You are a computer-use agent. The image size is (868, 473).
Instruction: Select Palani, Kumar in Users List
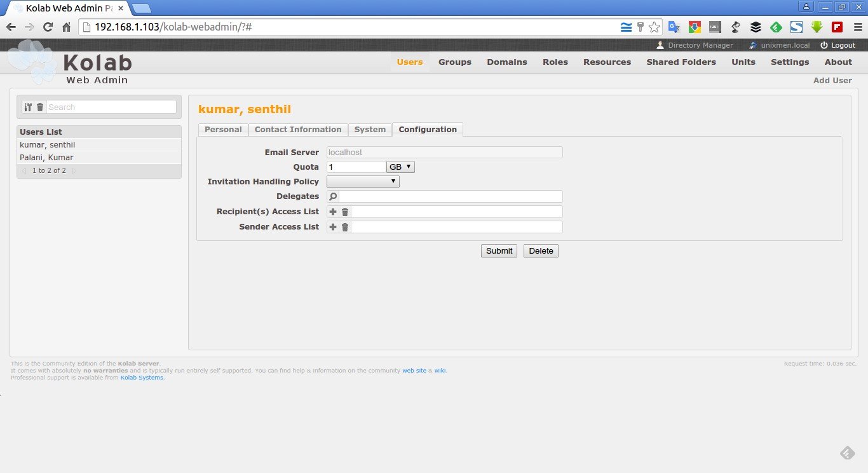tap(99, 158)
